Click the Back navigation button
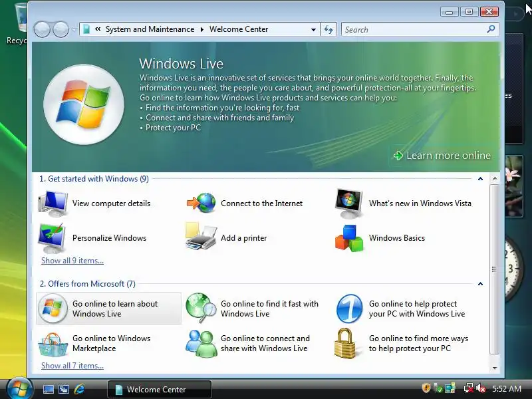This screenshot has width=532, height=399. [42, 29]
